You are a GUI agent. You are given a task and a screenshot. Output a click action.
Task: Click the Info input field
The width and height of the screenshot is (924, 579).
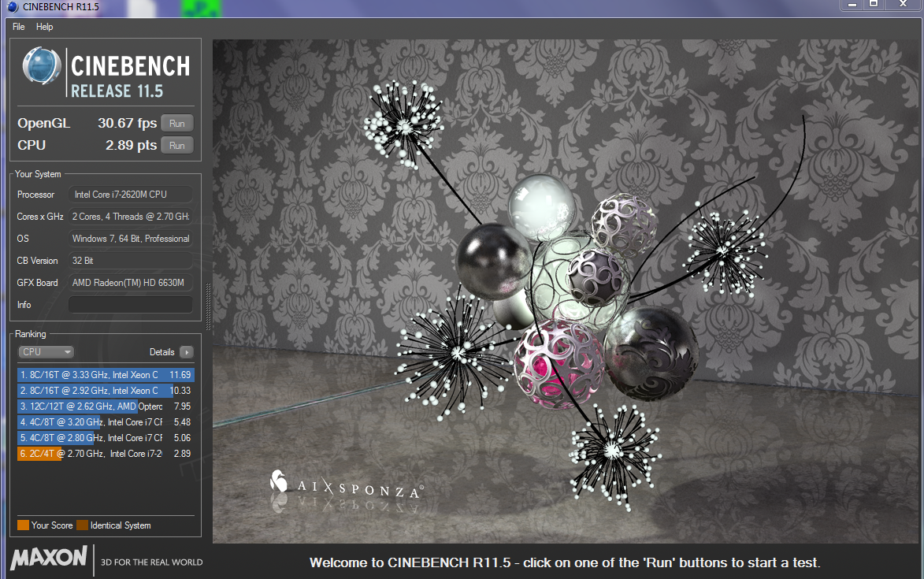[x=130, y=305]
